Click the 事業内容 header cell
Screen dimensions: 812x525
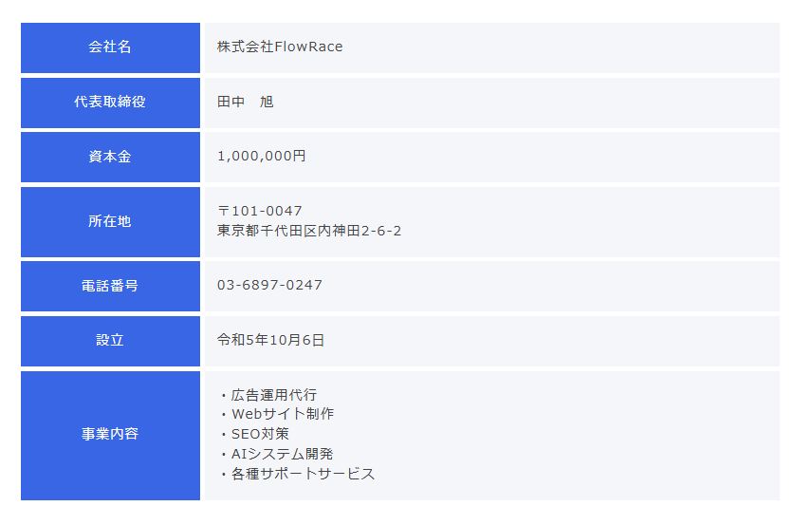[x=110, y=434]
